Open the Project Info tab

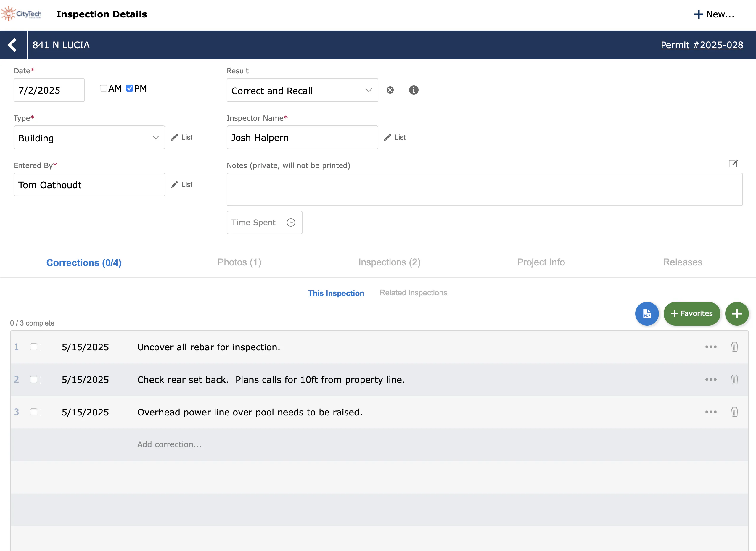point(541,262)
